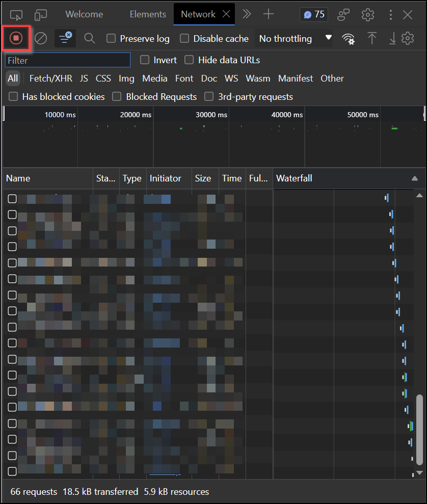427x504 pixels.
Task: Select the inspect element tool
Action: (16, 14)
